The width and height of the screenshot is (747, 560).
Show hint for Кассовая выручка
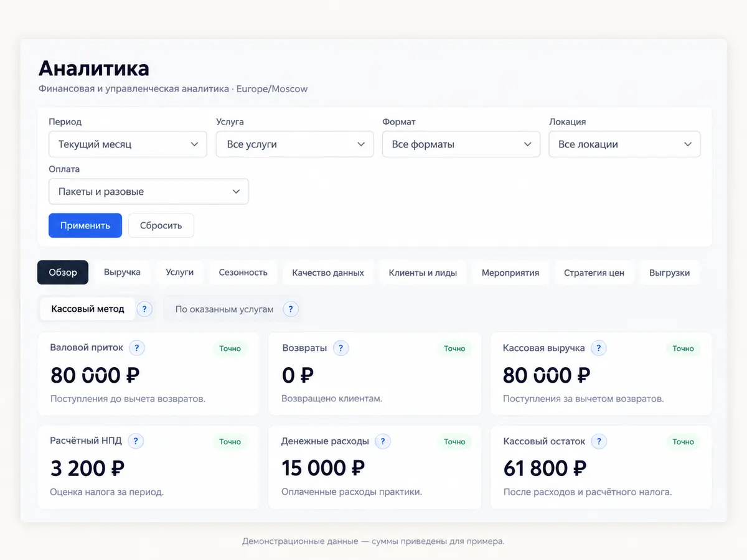(x=598, y=348)
